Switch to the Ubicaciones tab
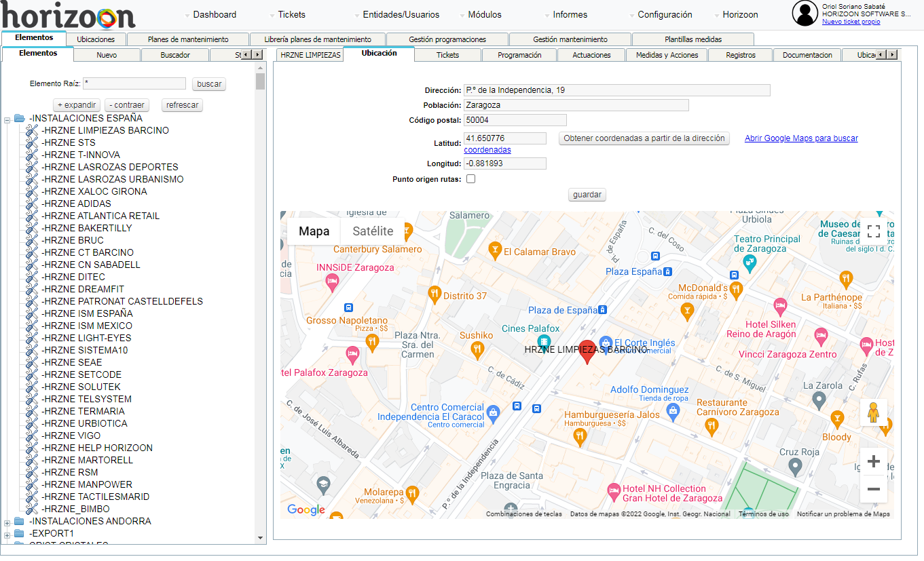 coord(96,39)
